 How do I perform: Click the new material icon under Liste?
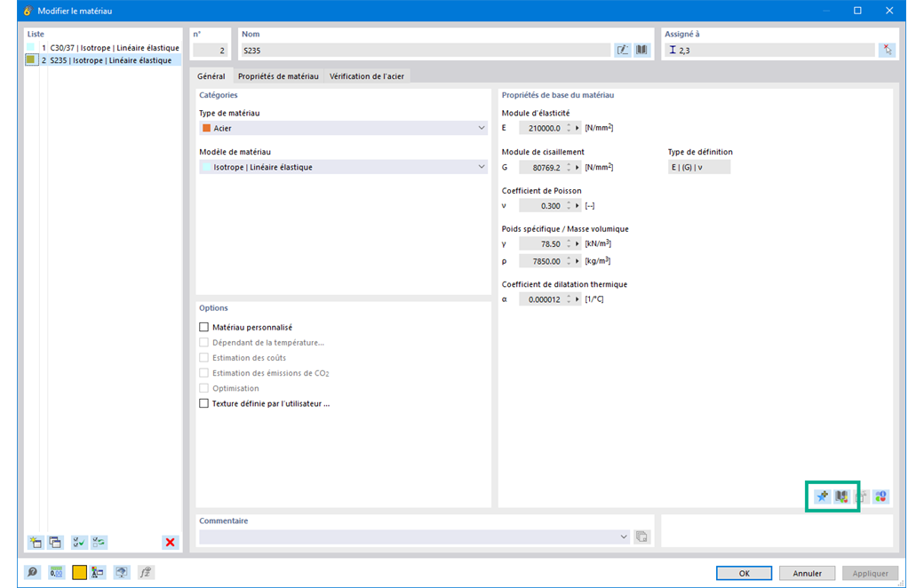(x=36, y=542)
